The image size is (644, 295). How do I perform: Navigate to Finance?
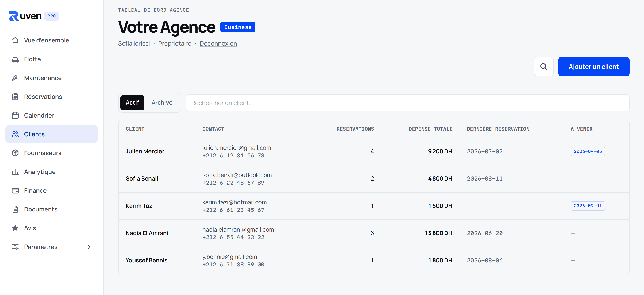[51, 191]
